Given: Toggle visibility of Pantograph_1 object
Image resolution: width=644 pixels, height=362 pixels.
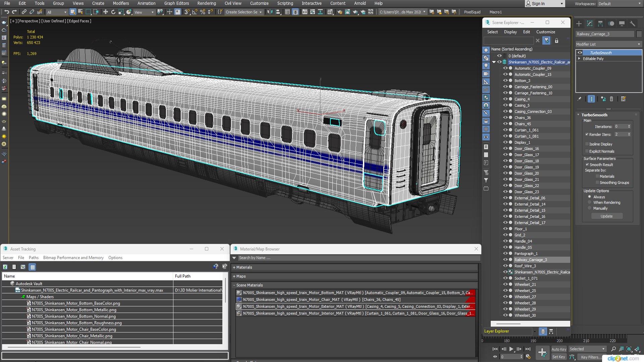Looking at the screenshot, I should pyautogui.click(x=505, y=253).
